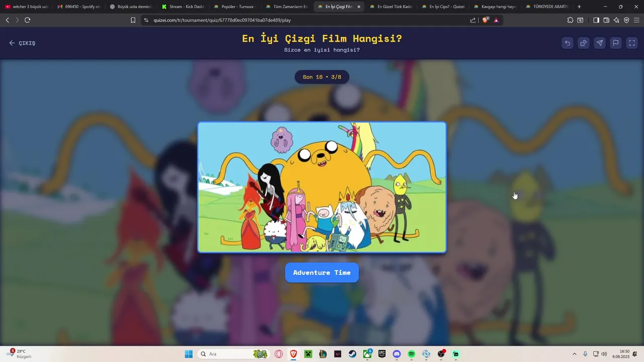Open Minecraft from the taskbar
Viewport: 644px width, 362px height.
[308, 354]
